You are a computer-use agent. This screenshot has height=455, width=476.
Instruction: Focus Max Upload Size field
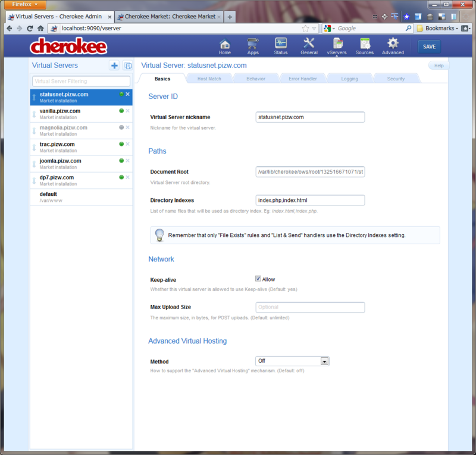tap(310, 307)
